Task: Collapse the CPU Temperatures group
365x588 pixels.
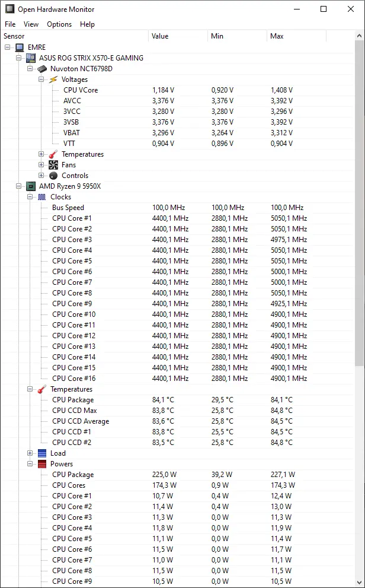Action: (30, 389)
